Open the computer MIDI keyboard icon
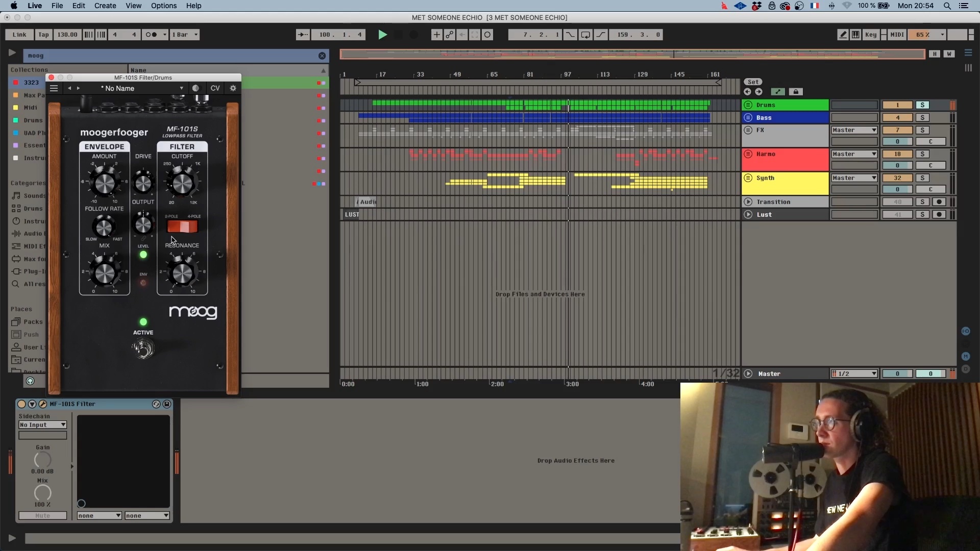Screen dimensions: 980x551 856,35
